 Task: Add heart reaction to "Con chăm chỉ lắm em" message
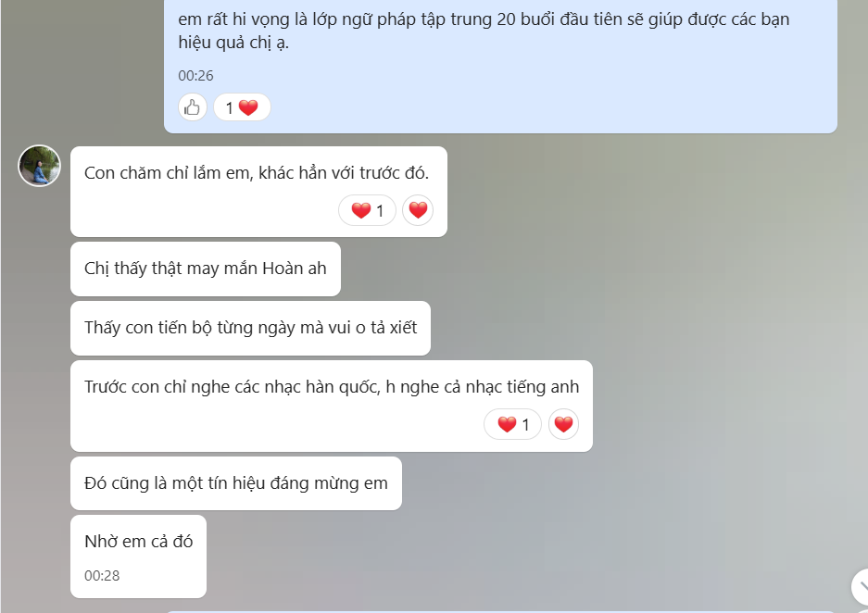(418, 210)
